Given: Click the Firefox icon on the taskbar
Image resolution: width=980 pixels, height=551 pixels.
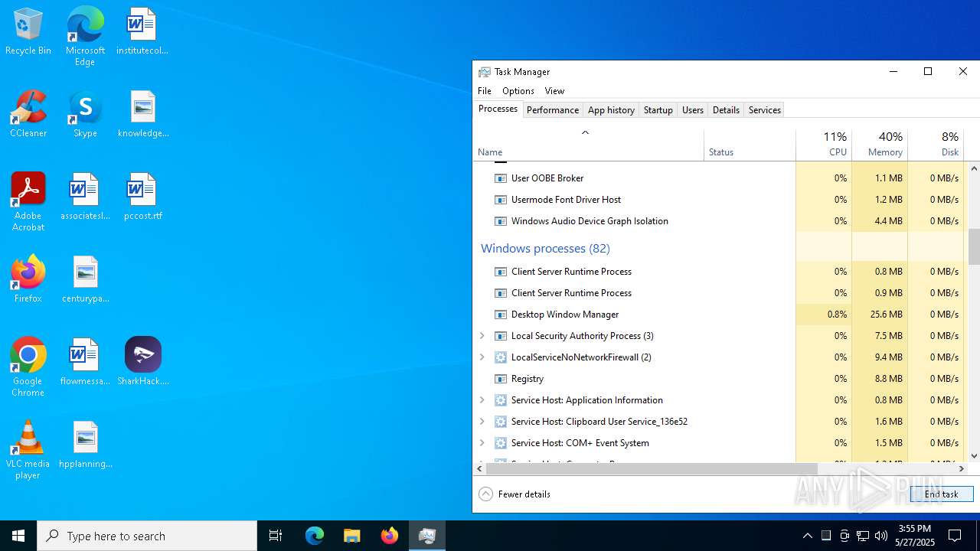Looking at the screenshot, I should point(390,536).
